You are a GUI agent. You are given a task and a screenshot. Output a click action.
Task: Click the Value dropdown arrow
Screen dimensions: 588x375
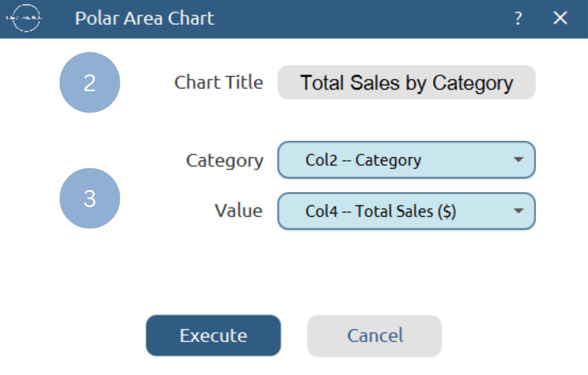click(518, 211)
